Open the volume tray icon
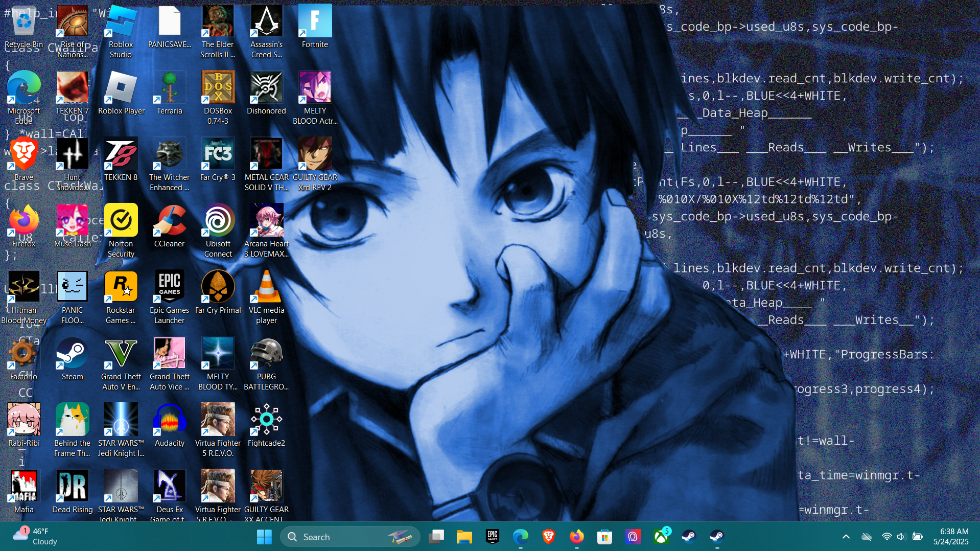The image size is (980, 551). pyautogui.click(x=901, y=537)
